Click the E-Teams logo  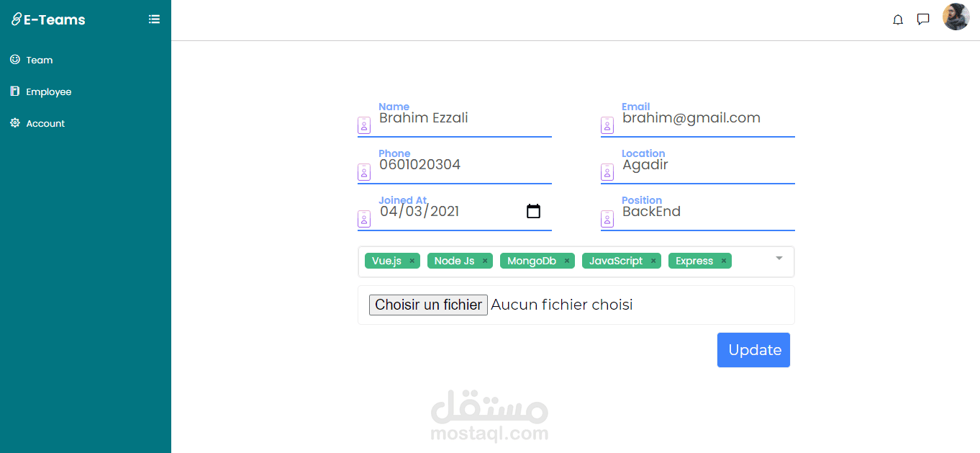coord(48,19)
